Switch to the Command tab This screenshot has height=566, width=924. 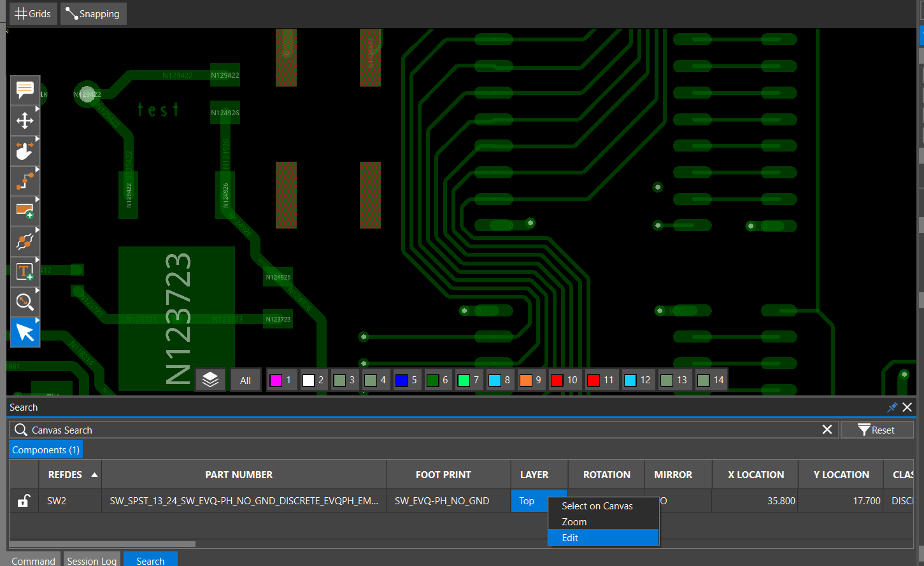coord(34,560)
